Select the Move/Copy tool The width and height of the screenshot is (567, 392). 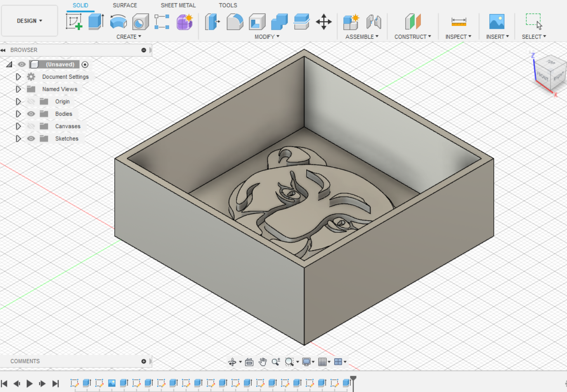tap(324, 21)
